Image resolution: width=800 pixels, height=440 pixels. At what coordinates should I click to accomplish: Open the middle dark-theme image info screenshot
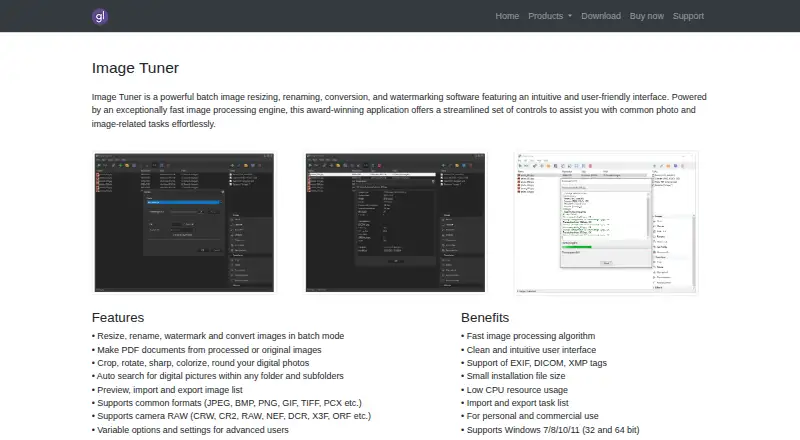coord(395,223)
